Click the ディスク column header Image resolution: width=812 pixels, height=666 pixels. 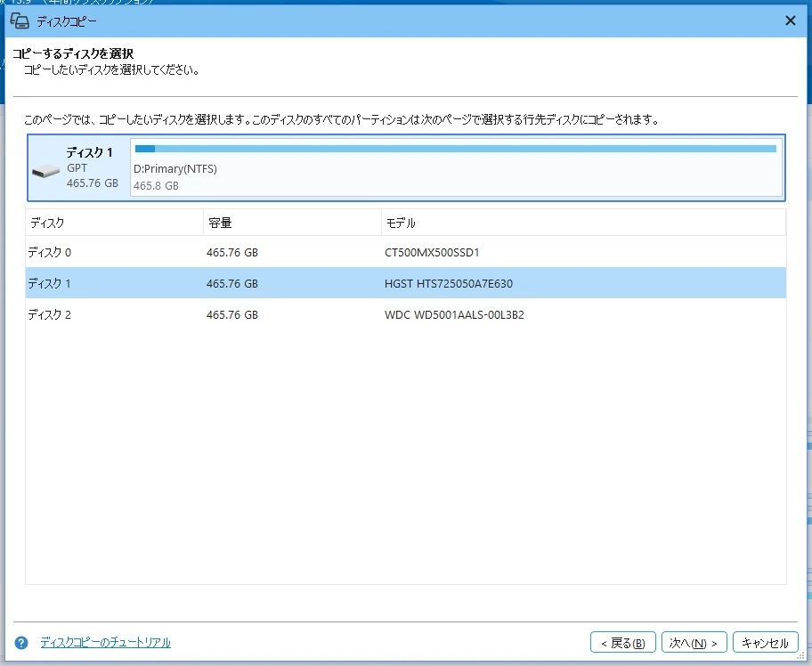click(x=115, y=223)
